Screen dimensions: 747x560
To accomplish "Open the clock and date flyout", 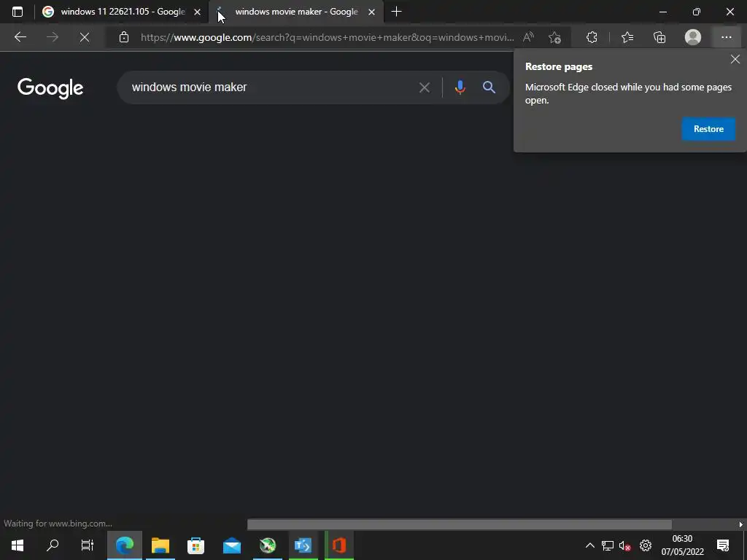I will [682, 545].
